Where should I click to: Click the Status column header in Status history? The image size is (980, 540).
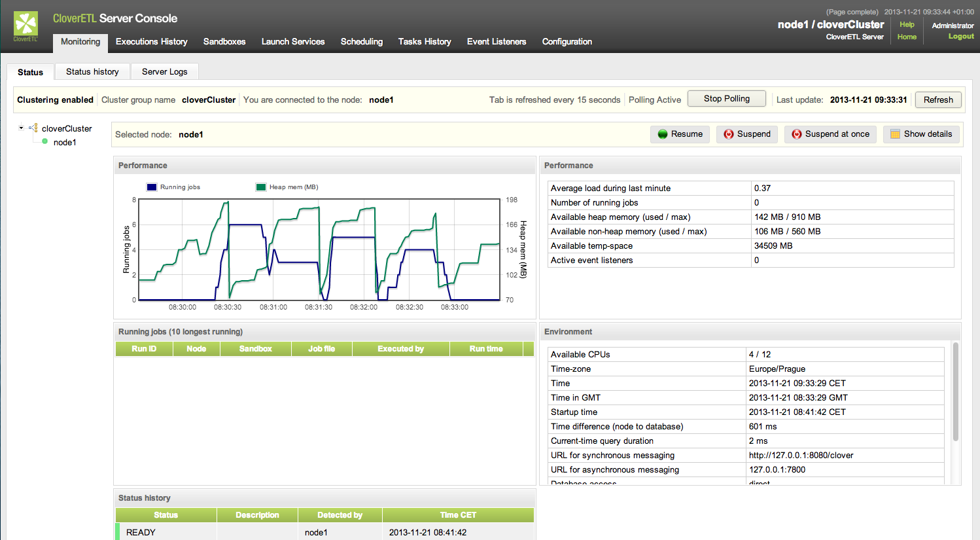click(166, 515)
